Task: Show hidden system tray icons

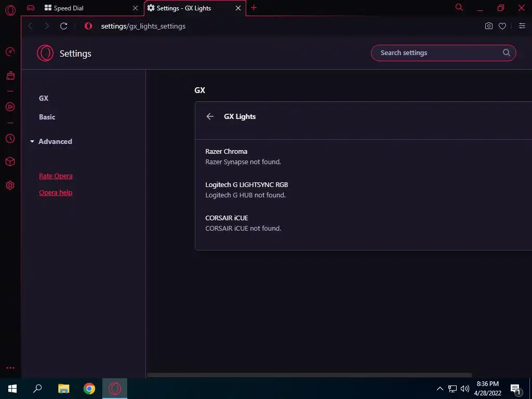Action: (440, 389)
